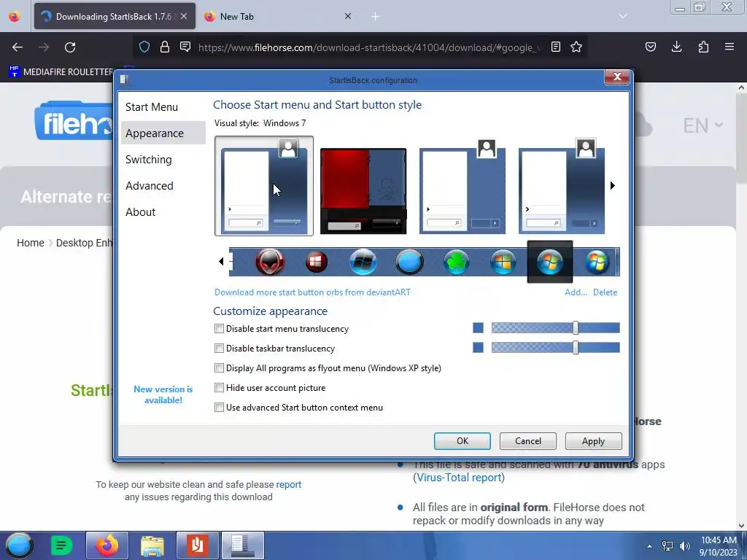This screenshot has height=560, width=747.
Task: Choose the red Windows 8 logo orb
Action: (x=317, y=262)
